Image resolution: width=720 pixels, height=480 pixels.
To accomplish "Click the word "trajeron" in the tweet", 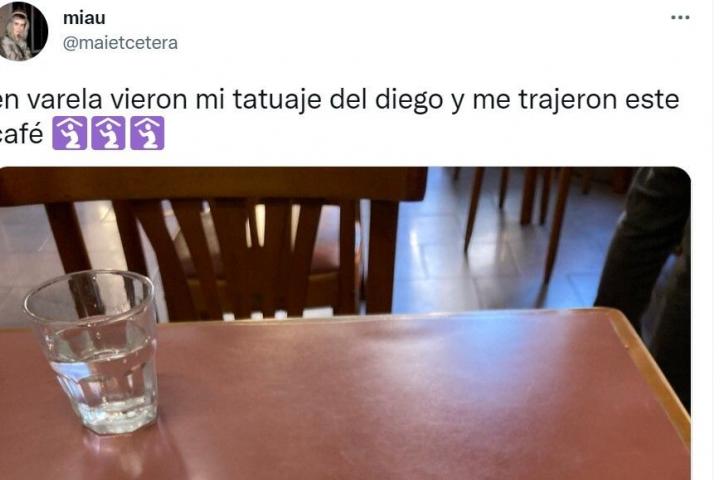I will click(567, 100).
